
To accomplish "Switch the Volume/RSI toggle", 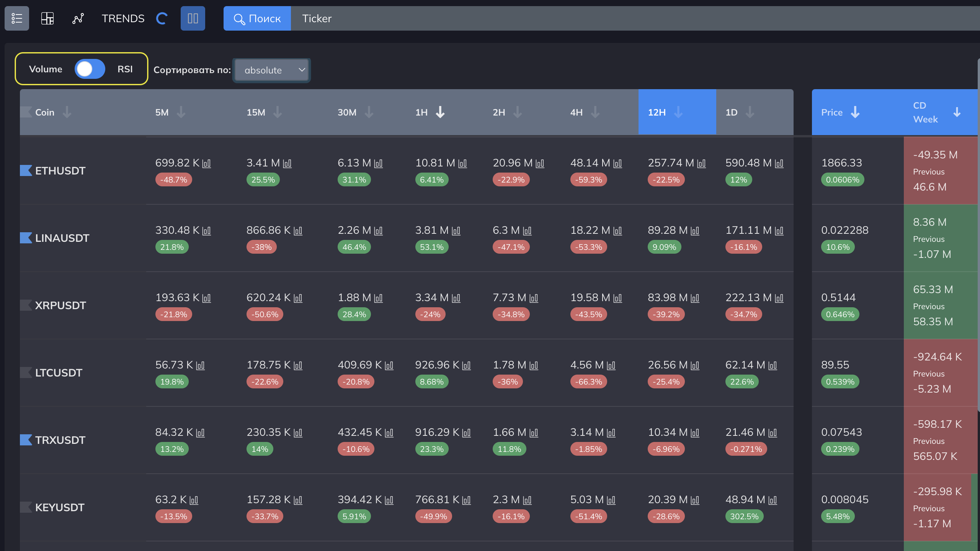I will [x=90, y=69].
